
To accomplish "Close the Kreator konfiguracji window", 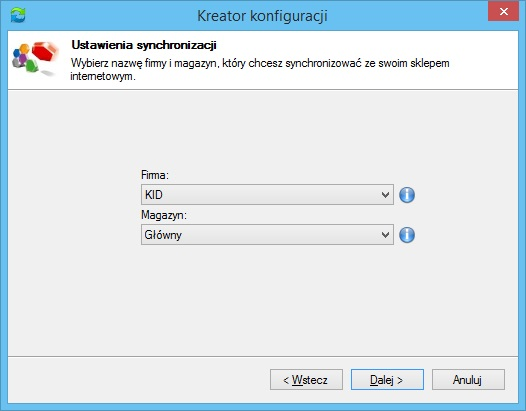I will coord(504,12).
